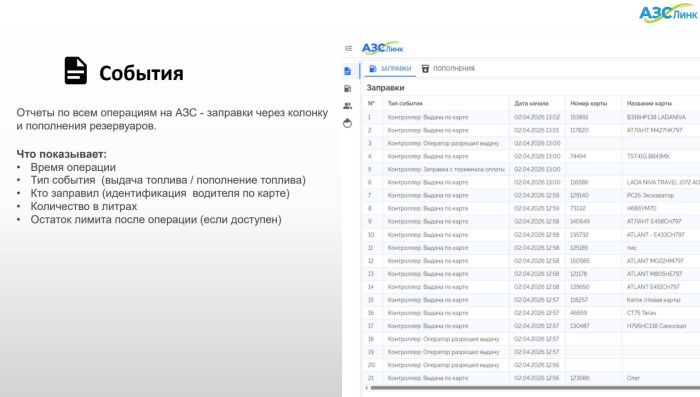The width and height of the screenshot is (700, 397).
Task: Select card number 74494
Action: [x=578, y=156]
